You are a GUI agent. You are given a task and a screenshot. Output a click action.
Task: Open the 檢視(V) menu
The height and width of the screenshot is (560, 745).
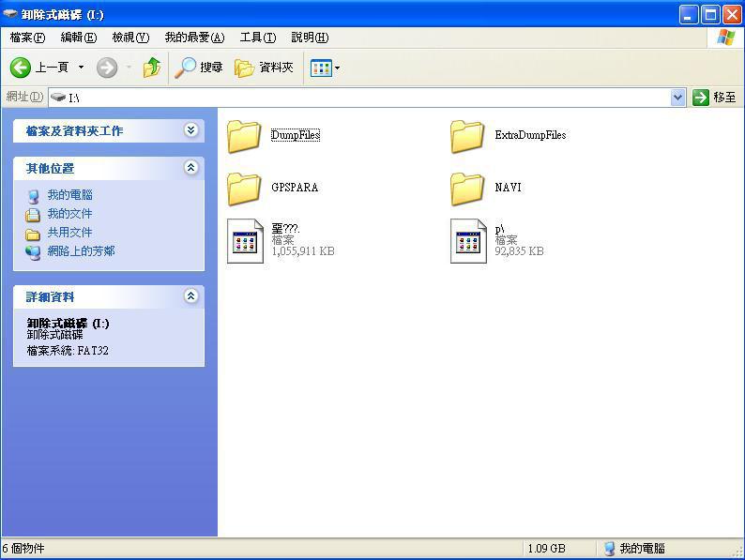click(x=130, y=38)
